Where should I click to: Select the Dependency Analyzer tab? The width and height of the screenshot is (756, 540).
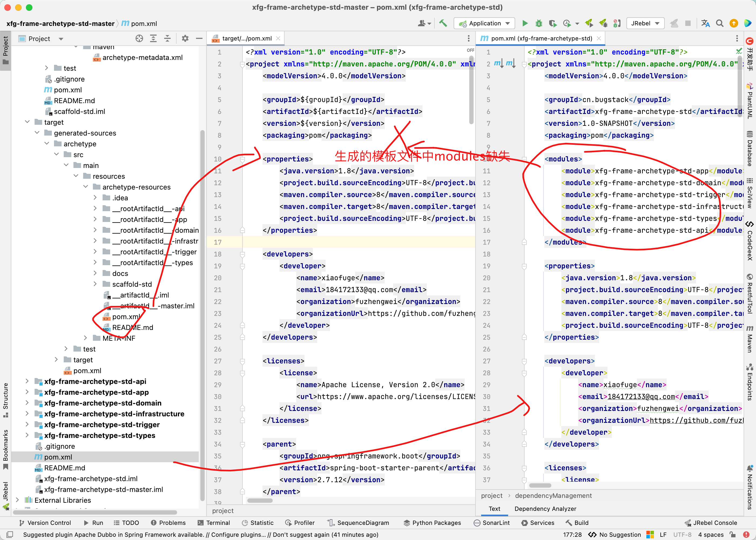pyautogui.click(x=545, y=509)
